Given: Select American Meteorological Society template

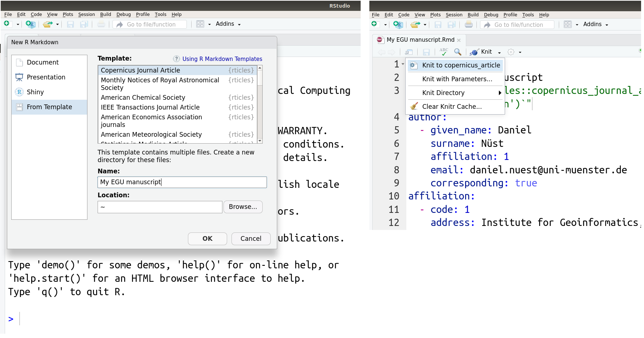Looking at the screenshot, I should [177, 135].
